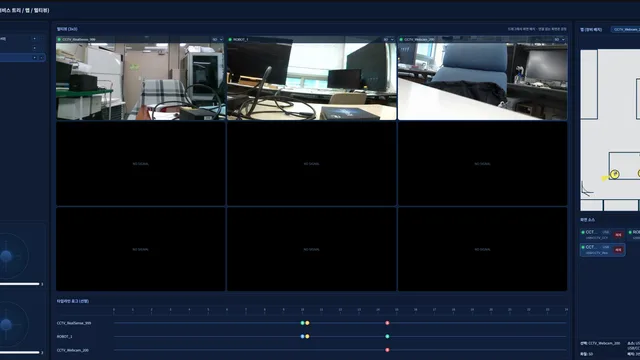Select the middle-row last NO SIGNAL cell
The height and width of the screenshot is (360, 640).
pos(482,164)
